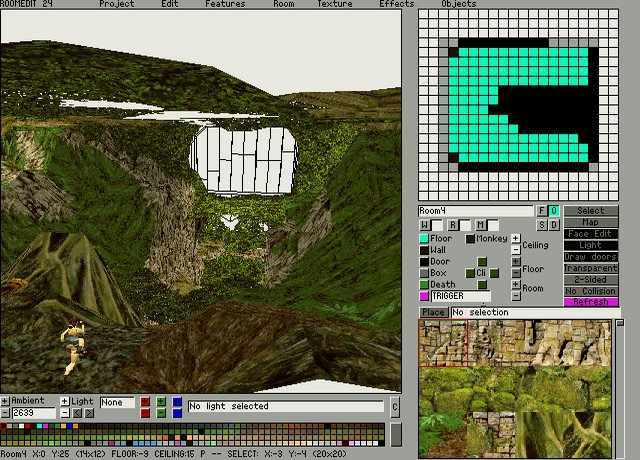The width and height of the screenshot is (640, 460).
Task: Click the magenta Refresh button
Action: 591,302
